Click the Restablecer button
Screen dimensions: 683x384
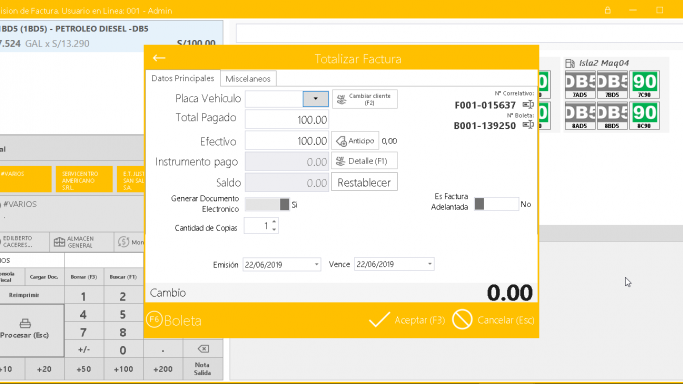click(364, 182)
